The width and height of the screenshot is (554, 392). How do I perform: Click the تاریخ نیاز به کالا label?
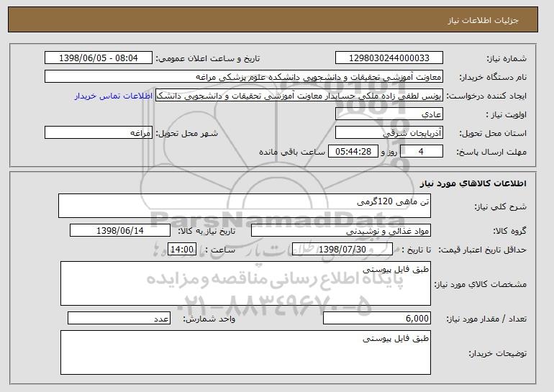pyautogui.click(x=206, y=231)
